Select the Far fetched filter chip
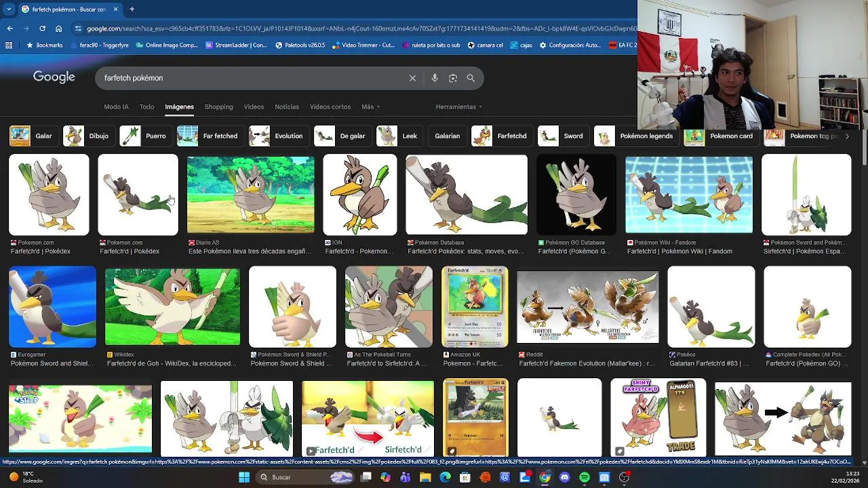 coord(210,136)
